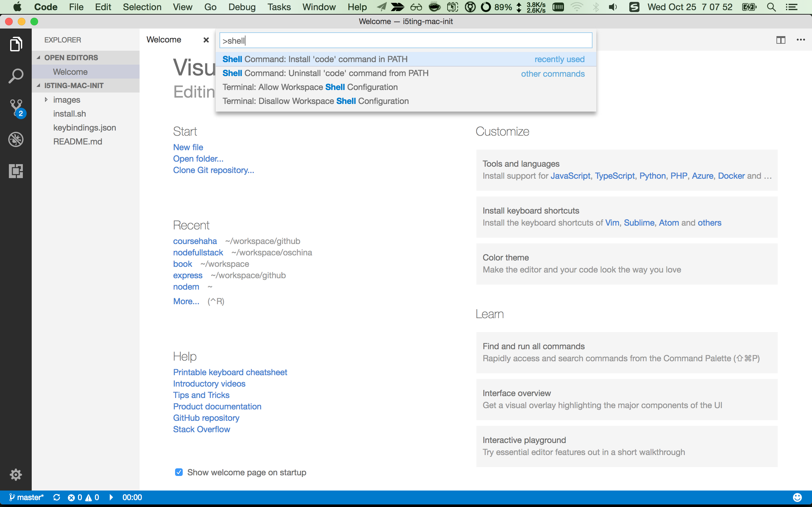Open the Debug menu
Image resolution: width=812 pixels, height=507 pixels.
click(x=242, y=7)
